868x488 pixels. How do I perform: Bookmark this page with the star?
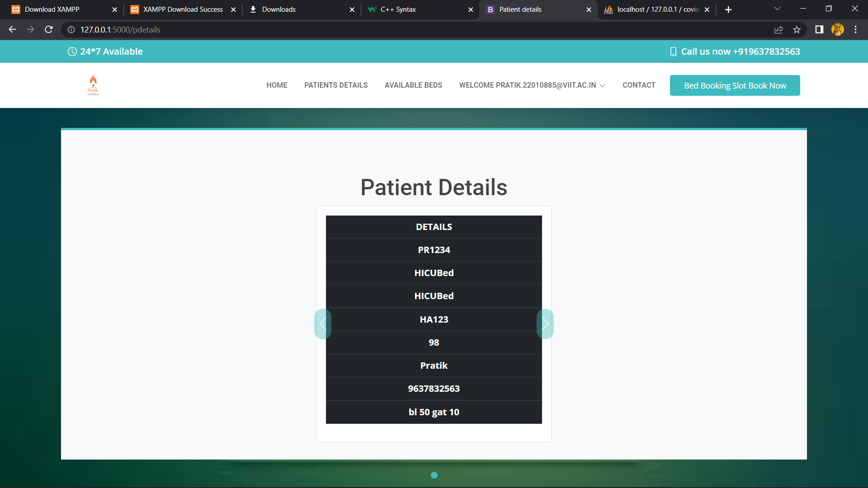click(x=797, y=29)
